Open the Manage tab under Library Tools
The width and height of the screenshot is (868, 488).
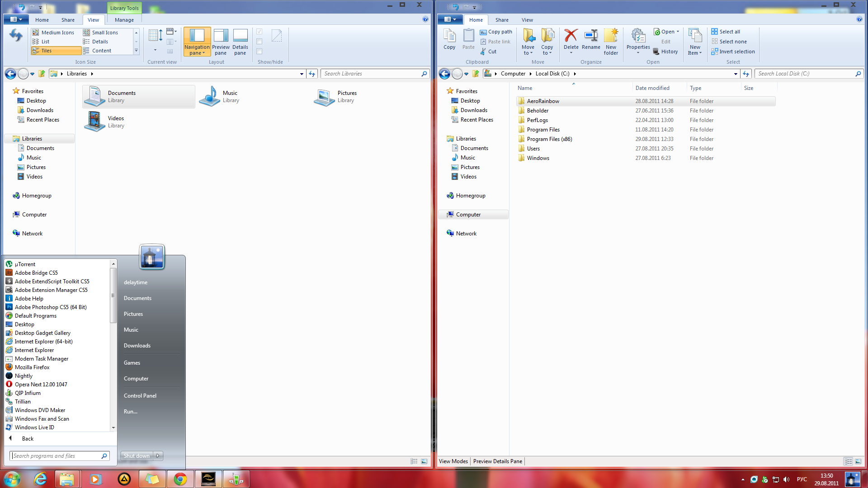[x=124, y=20]
